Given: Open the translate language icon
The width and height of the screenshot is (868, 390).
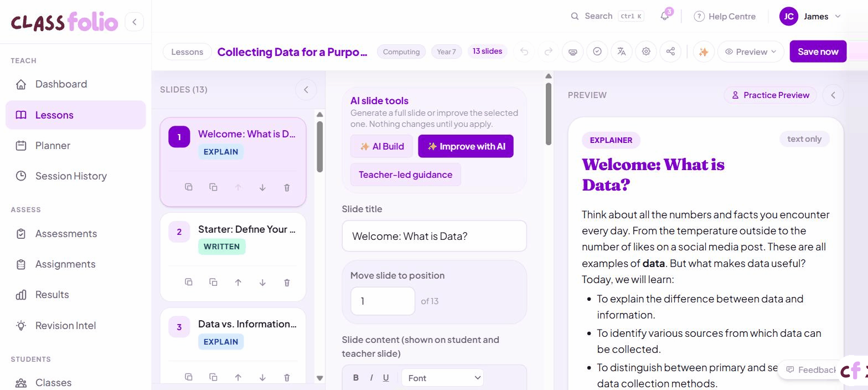Looking at the screenshot, I should coord(622,52).
